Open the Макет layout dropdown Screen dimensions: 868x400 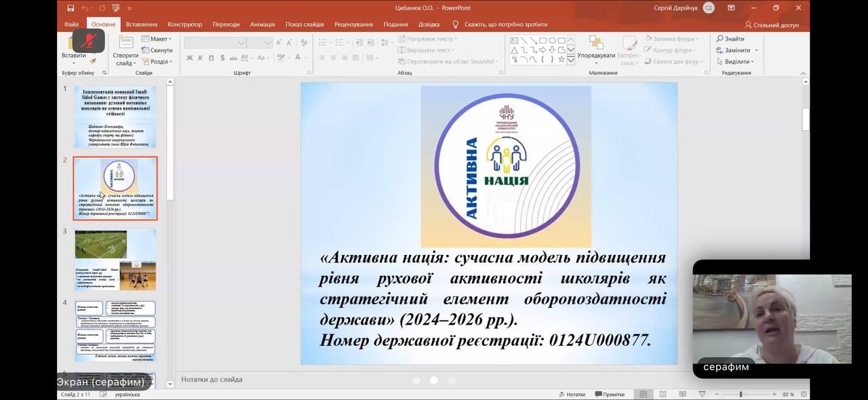(157, 39)
